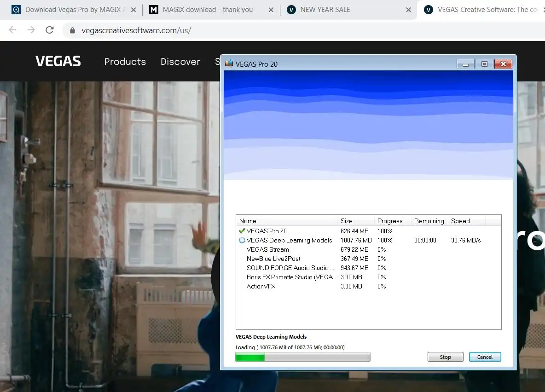
Task: Click the 367.49 MB size value
Action: 354,259
